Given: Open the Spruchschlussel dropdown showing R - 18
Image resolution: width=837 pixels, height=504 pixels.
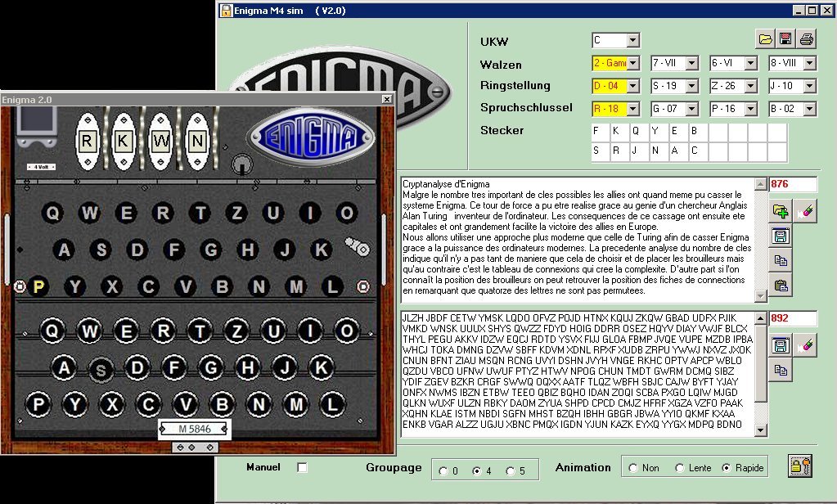Looking at the screenshot, I should pos(632,109).
